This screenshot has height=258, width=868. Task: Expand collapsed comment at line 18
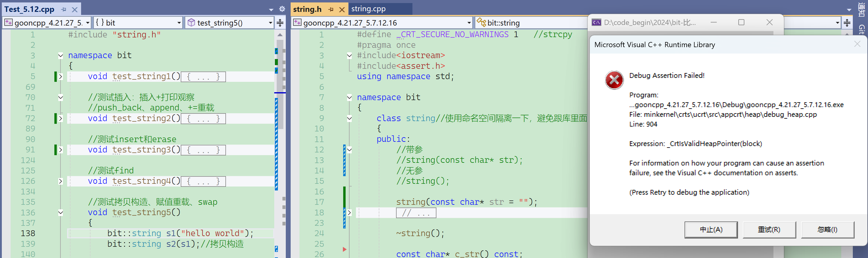point(350,212)
